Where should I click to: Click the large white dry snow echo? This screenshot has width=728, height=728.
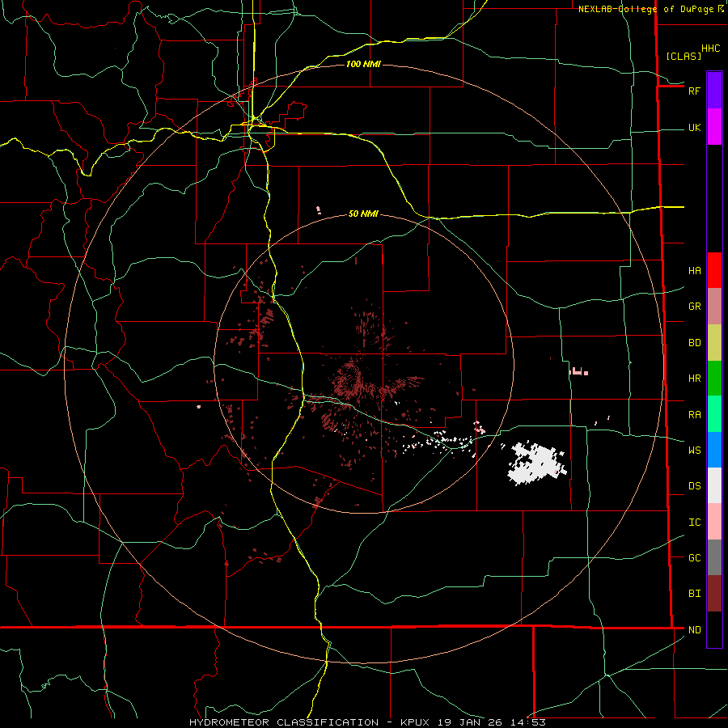click(x=537, y=463)
